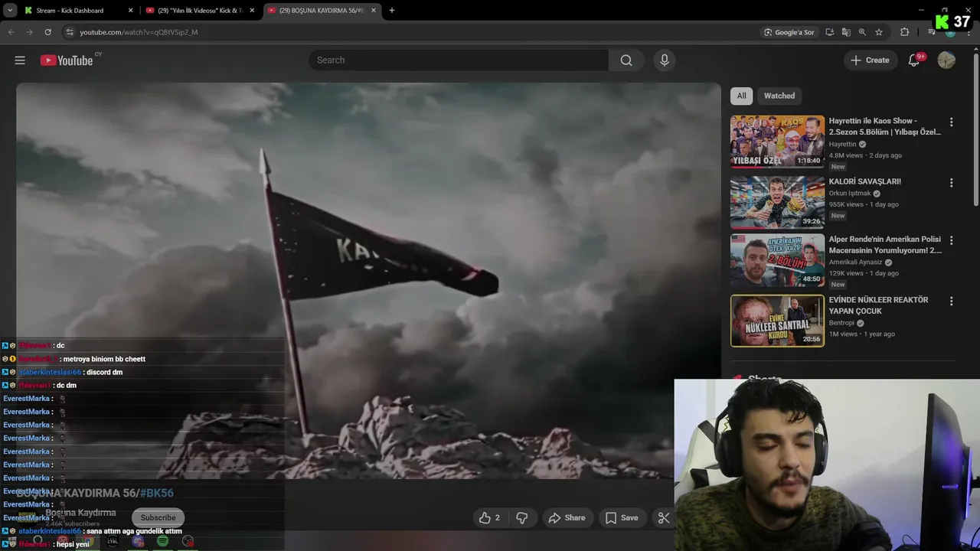Viewport: 980px width, 551px height.
Task: Go to the YouTube home logo
Action: click(67, 60)
